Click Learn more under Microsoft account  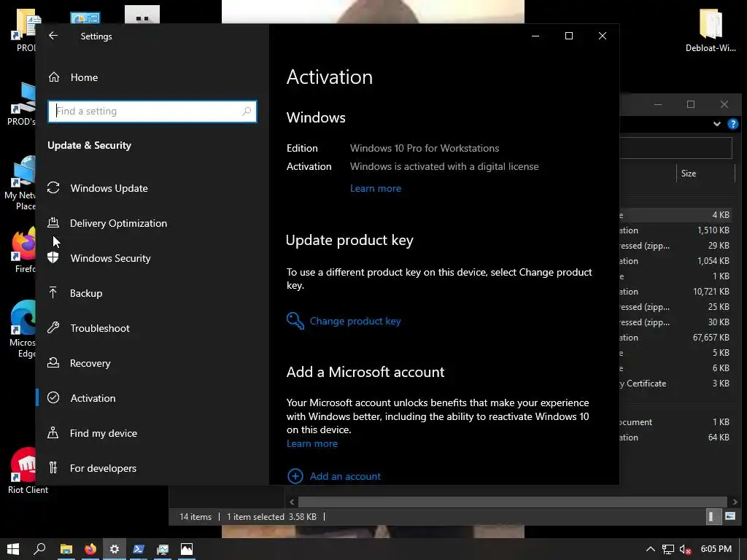click(312, 444)
